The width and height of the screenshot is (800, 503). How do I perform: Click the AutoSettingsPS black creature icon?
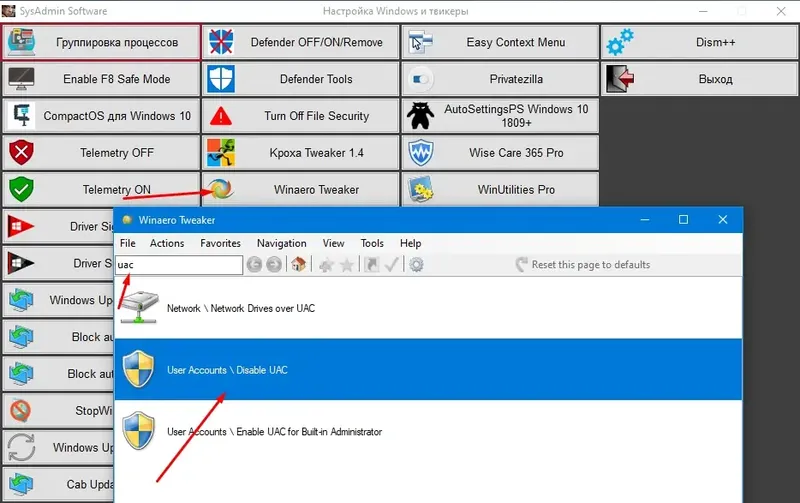tap(420, 116)
